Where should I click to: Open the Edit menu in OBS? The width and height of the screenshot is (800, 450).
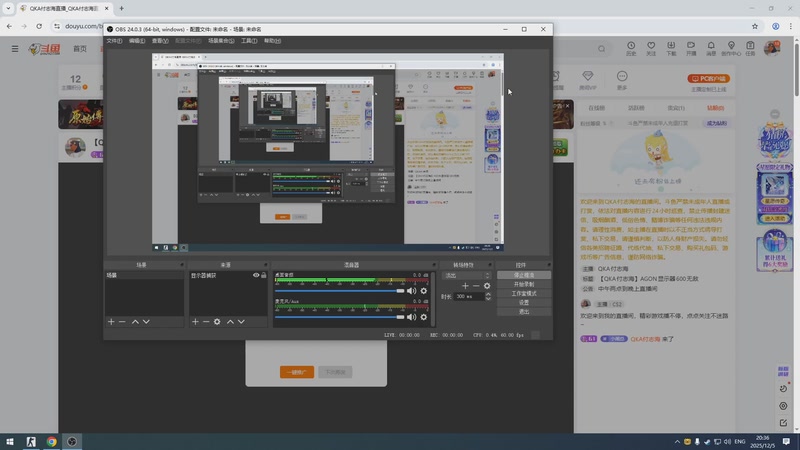137,41
